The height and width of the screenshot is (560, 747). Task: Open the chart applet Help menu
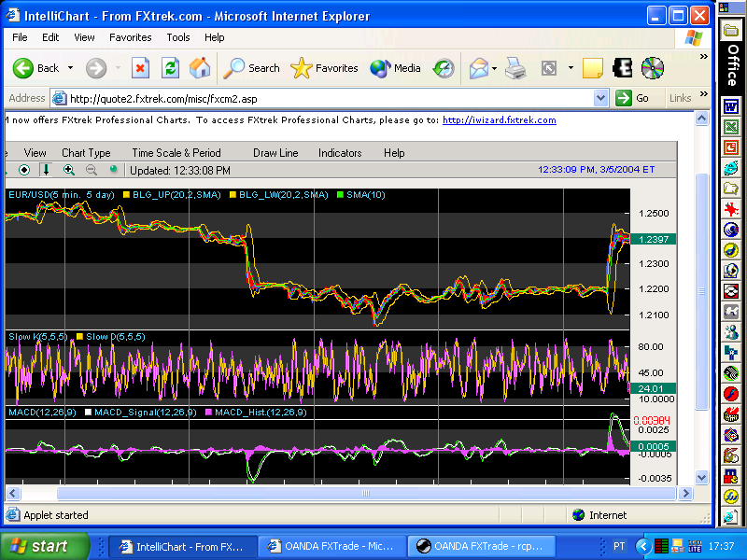[x=394, y=153]
